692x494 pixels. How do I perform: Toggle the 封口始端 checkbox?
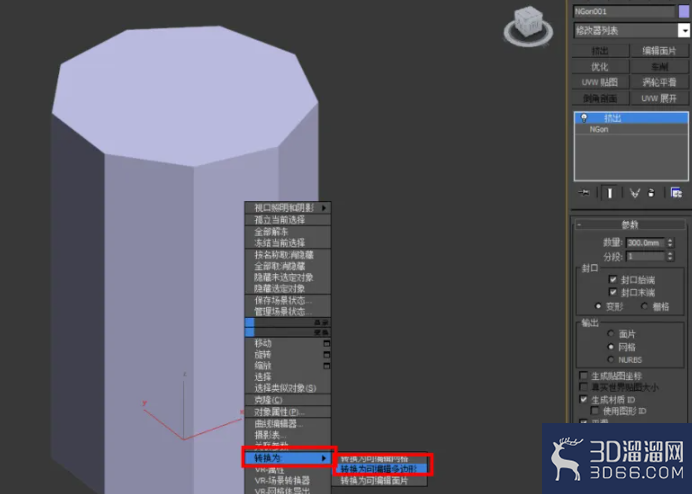613,279
